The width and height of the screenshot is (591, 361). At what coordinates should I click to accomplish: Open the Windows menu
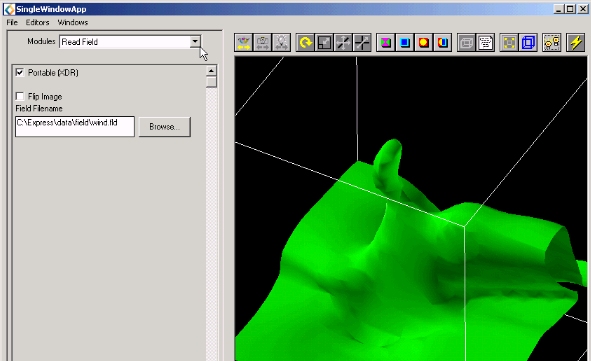coord(73,23)
